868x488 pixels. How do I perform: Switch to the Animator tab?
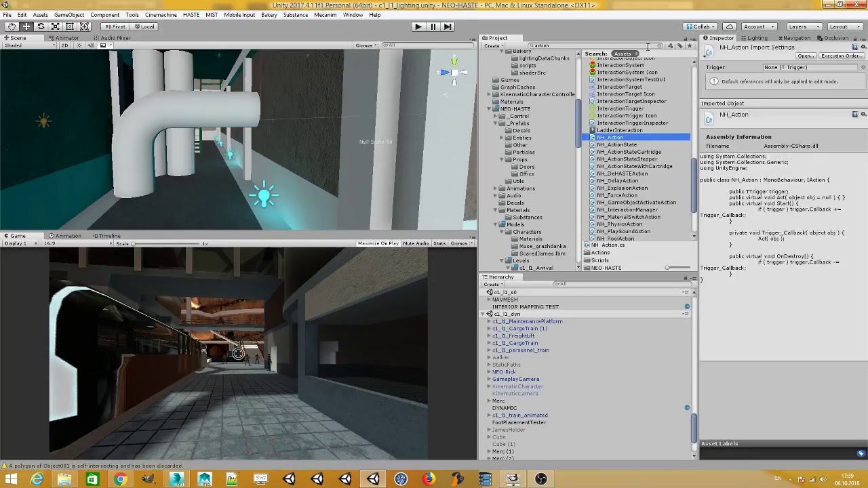point(63,38)
